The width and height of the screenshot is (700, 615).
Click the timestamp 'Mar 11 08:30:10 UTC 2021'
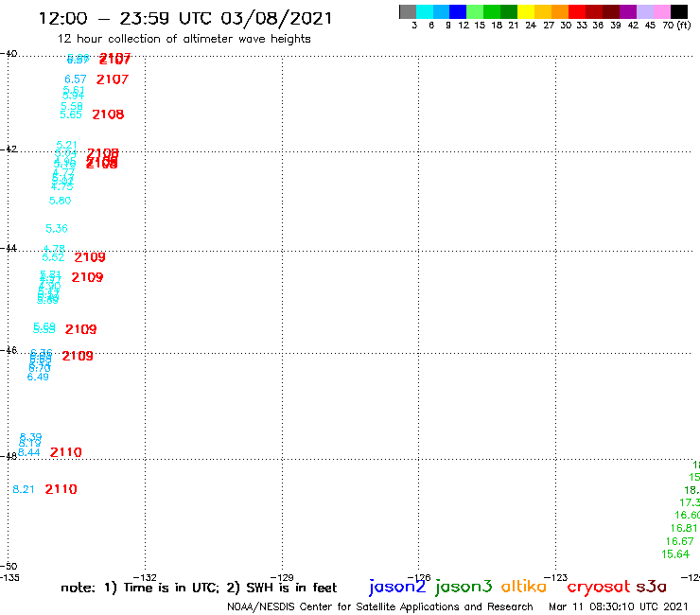click(x=619, y=606)
